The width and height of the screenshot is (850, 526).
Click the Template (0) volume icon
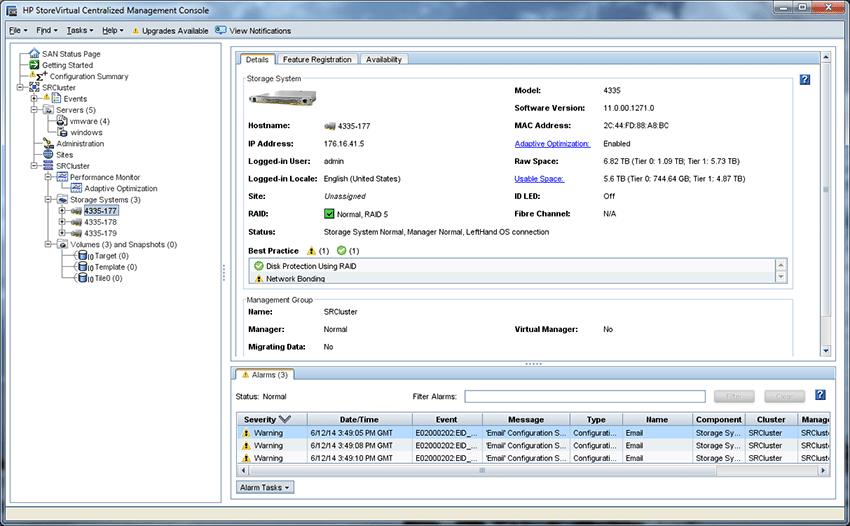coord(84,267)
